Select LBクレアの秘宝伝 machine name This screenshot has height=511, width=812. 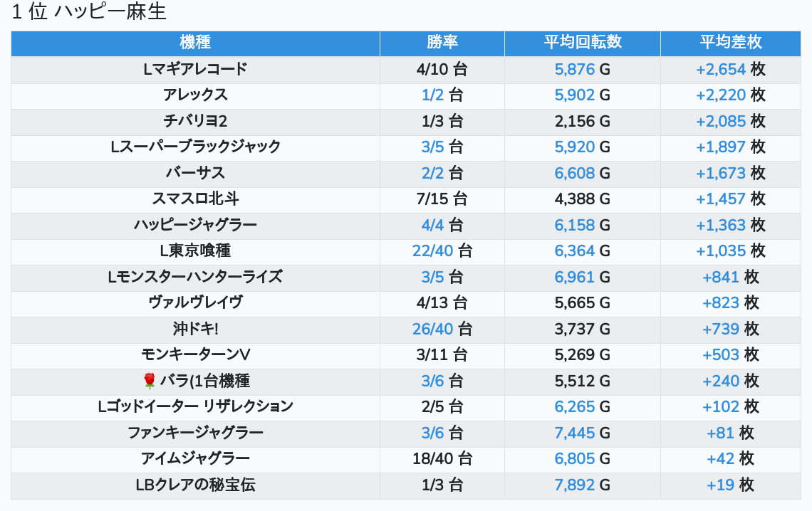[x=195, y=485]
